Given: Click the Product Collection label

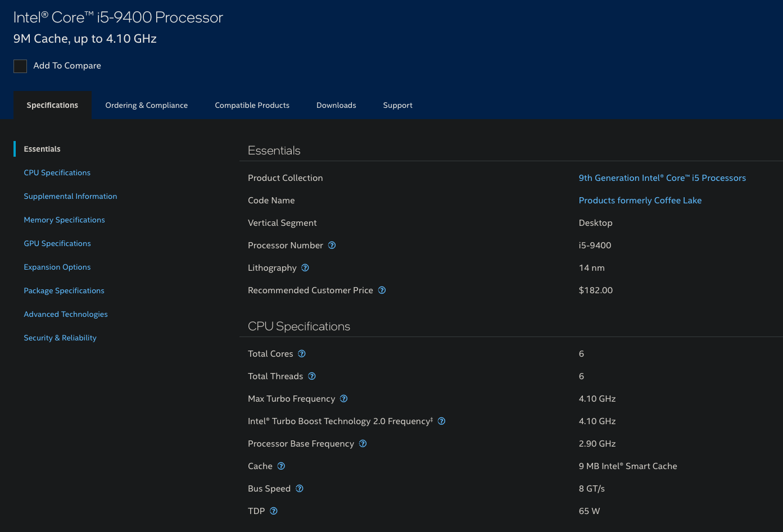Looking at the screenshot, I should (286, 178).
